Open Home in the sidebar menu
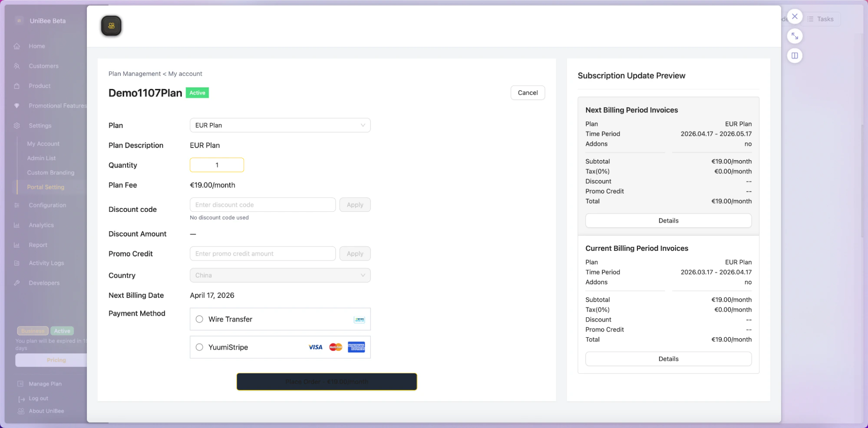The image size is (868, 428). (37, 46)
